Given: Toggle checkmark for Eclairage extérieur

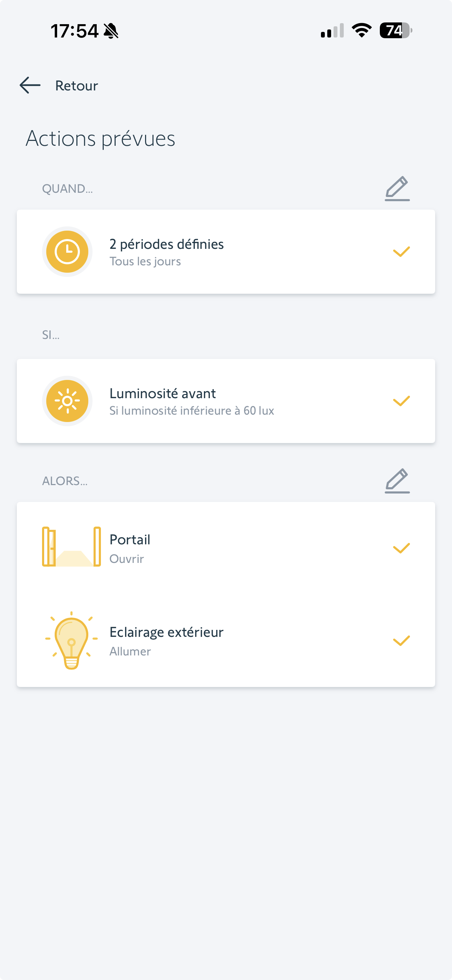Looking at the screenshot, I should tap(401, 641).
